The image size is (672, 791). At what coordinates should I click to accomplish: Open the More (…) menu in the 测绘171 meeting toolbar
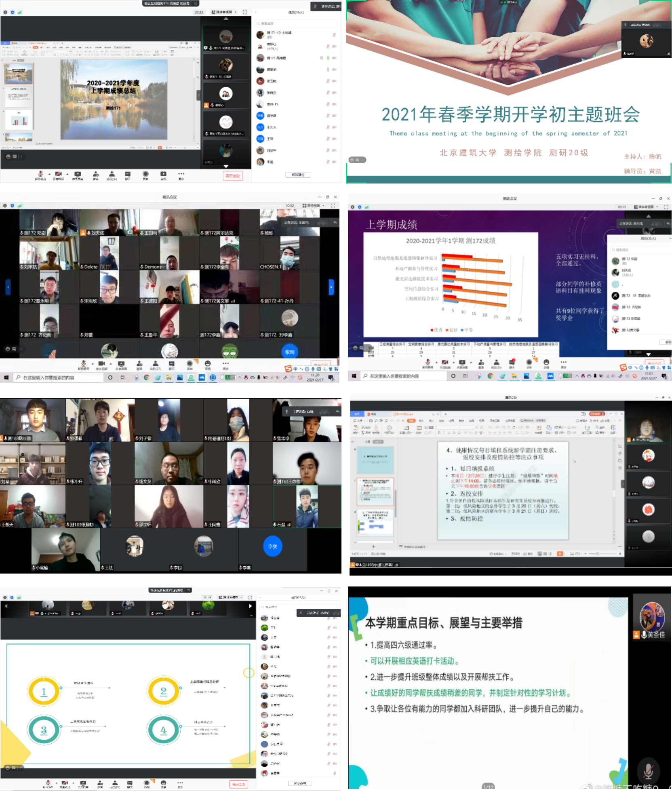(x=181, y=175)
